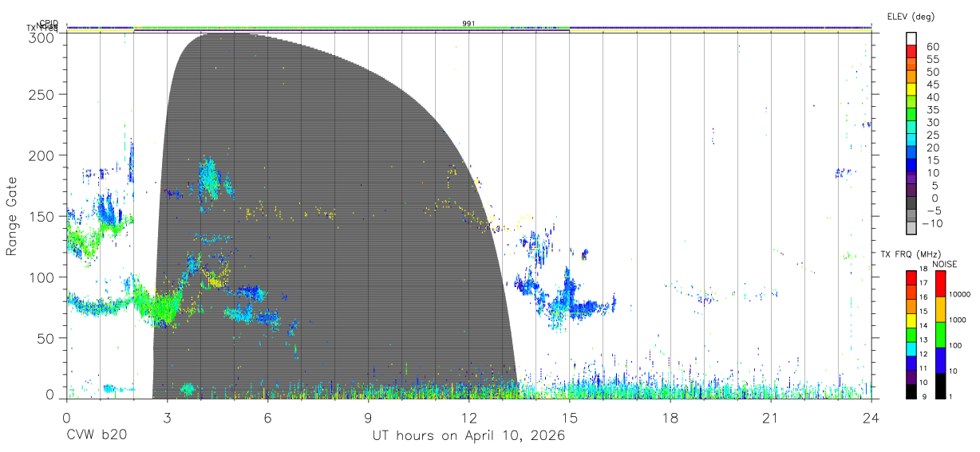Click the UT hours tick label 15
The image size is (980, 452).
pos(570,418)
